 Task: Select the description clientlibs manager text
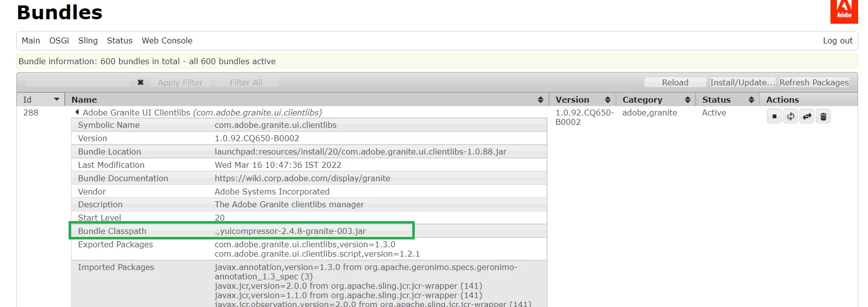(289, 204)
